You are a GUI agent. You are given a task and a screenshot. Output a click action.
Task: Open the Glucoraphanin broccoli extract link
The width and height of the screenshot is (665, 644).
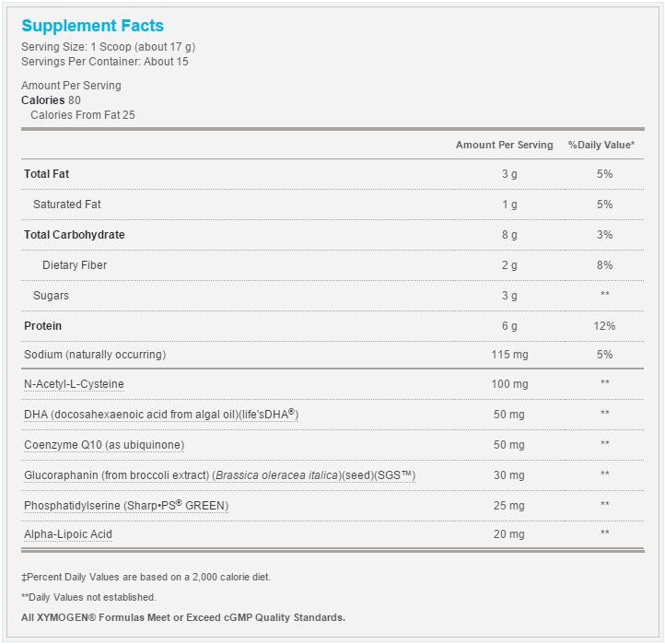click(x=219, y=475)
